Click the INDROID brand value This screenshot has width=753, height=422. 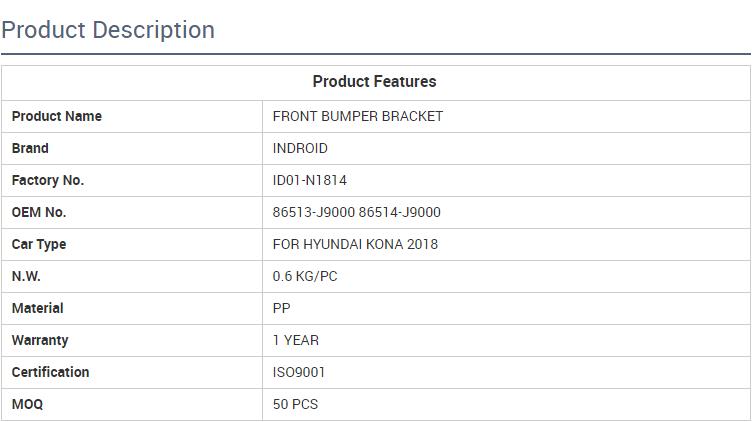[300, 148]
